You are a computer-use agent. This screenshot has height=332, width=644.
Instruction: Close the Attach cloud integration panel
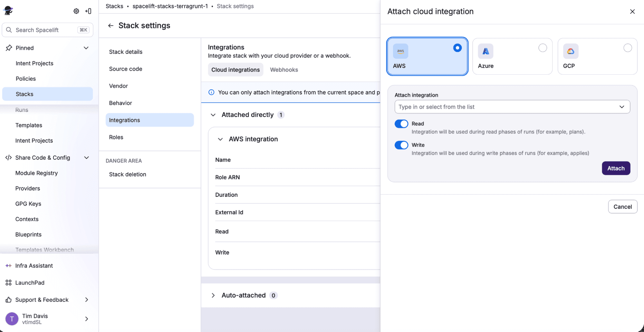click(632, 12)
